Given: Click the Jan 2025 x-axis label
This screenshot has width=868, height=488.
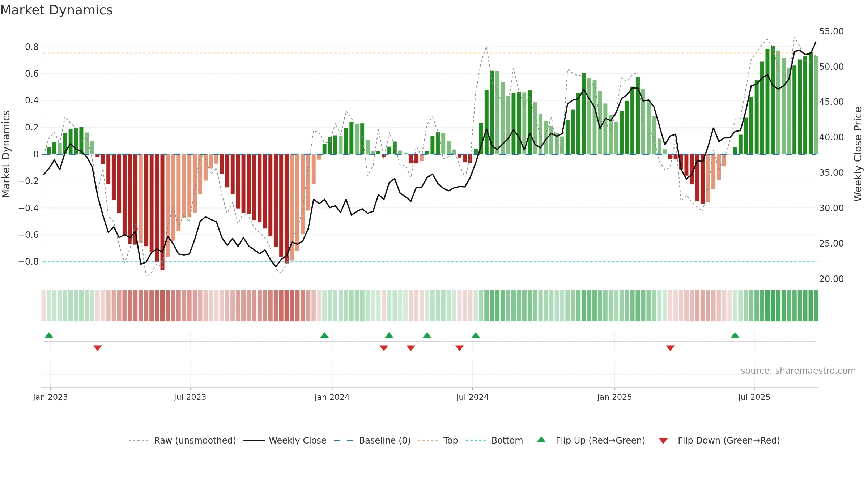Looking at the screenshot, I should (x=614, y=397).
